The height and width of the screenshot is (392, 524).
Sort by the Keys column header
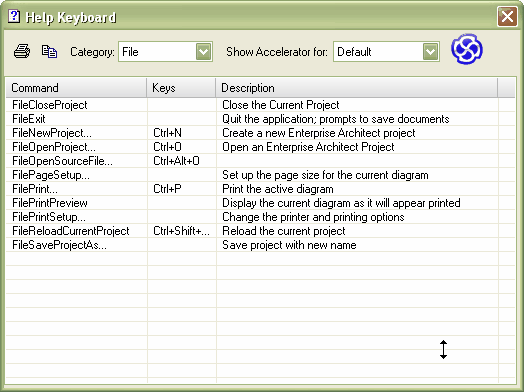tap(181, 88)
